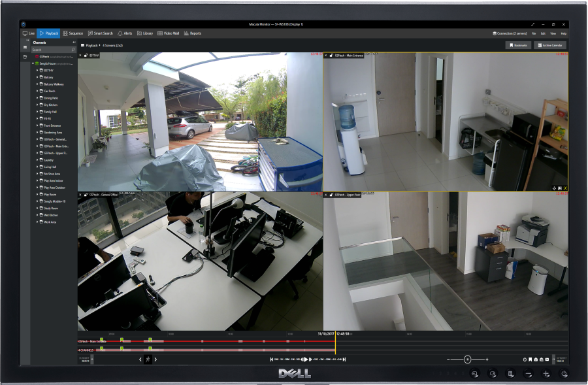This screenshot has height=385, width=588.
Task: Select the Wet Kitchen channel
Action: 51,215
